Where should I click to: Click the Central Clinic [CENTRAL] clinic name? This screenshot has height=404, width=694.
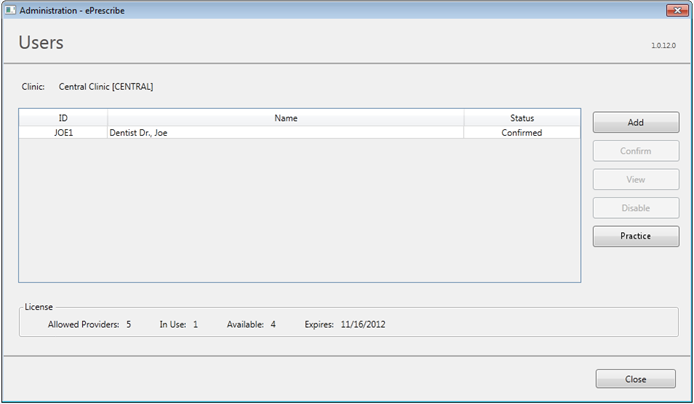[106, 87]
